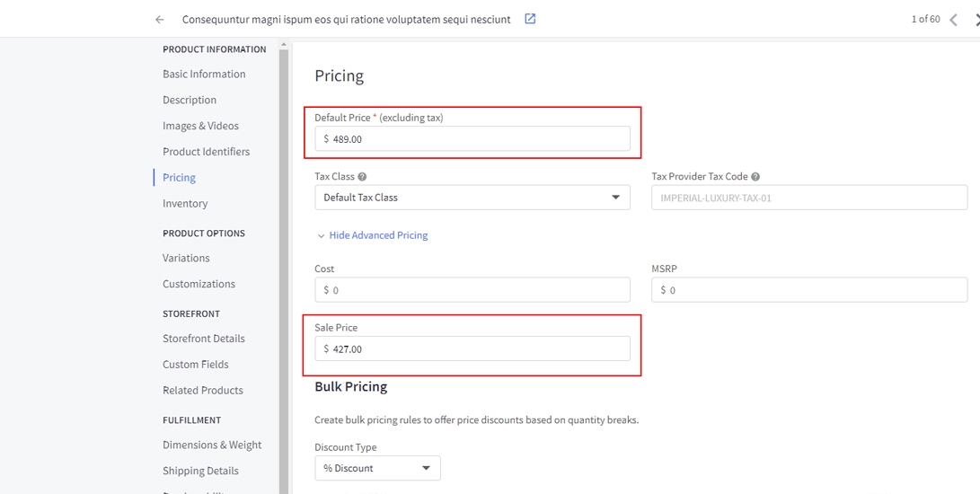Go to next product chevron
This screenshot has width=980, height=494.
[x=976, y=20]
